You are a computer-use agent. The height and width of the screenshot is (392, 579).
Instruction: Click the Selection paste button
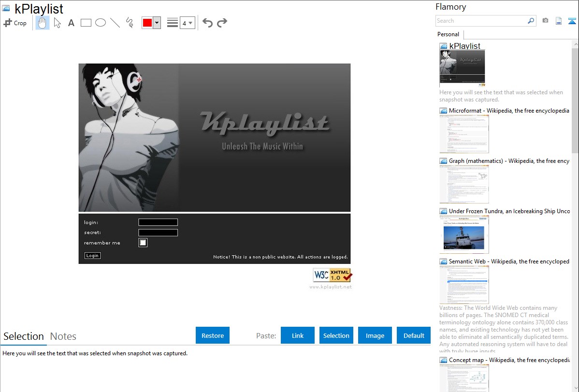[x=336, y=335]
